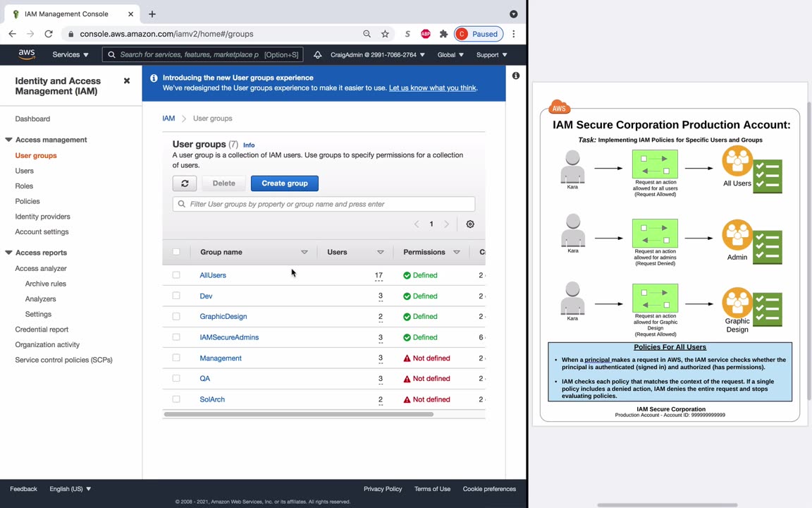
Task: Click the diagram panel horizontal scrollbar
Action: (667, 505)
